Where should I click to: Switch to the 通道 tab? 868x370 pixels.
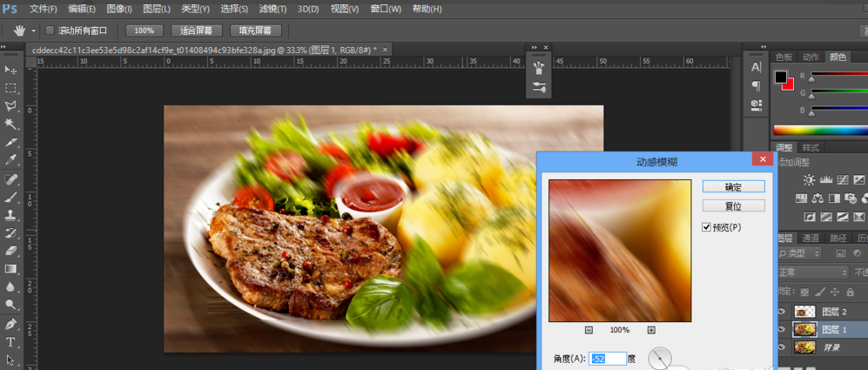coord(811,238)
